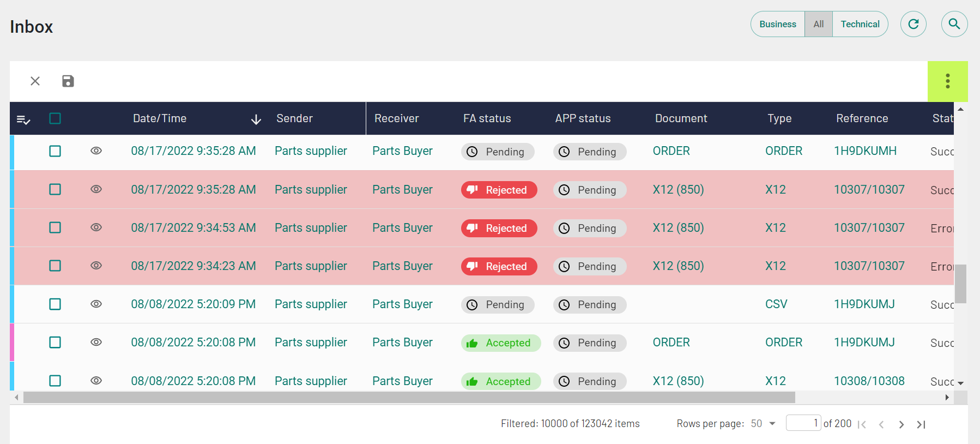Select the All filter tab

[819, 24]
